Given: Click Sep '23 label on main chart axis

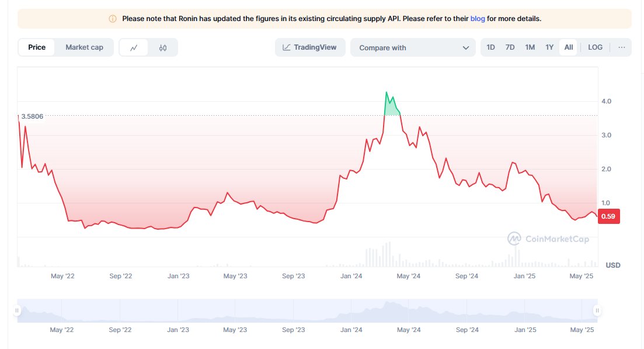Looking at the screenshot, I should point(293,276).
